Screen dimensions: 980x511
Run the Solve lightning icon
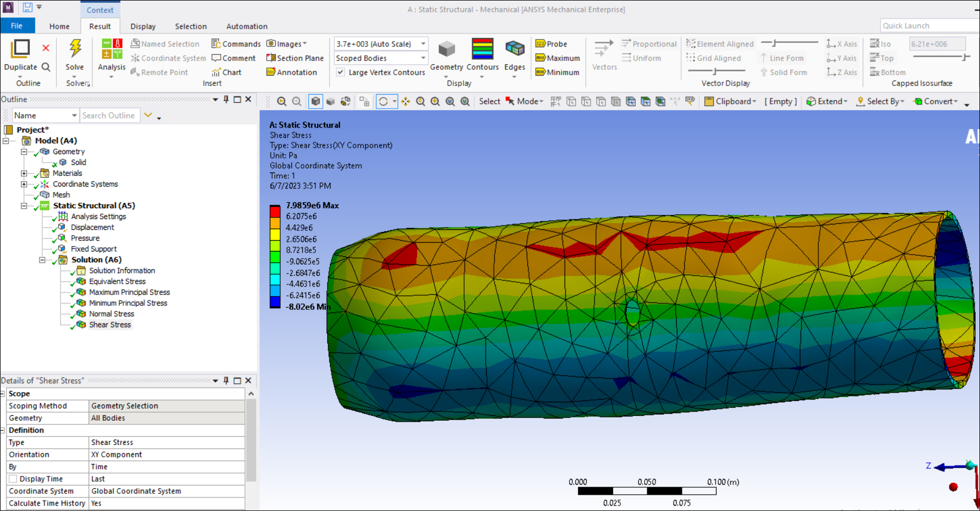(x=75, y=49)
